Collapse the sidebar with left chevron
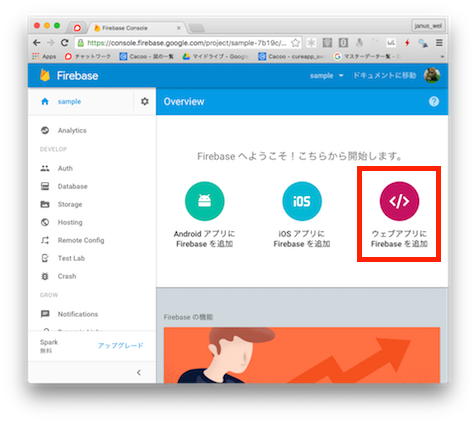476x423 pixels. pyautogui.click(x=139, y=372)
